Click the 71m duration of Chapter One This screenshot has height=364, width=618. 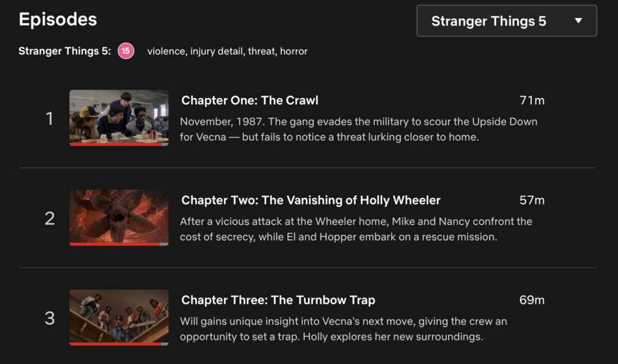[532, 100]
